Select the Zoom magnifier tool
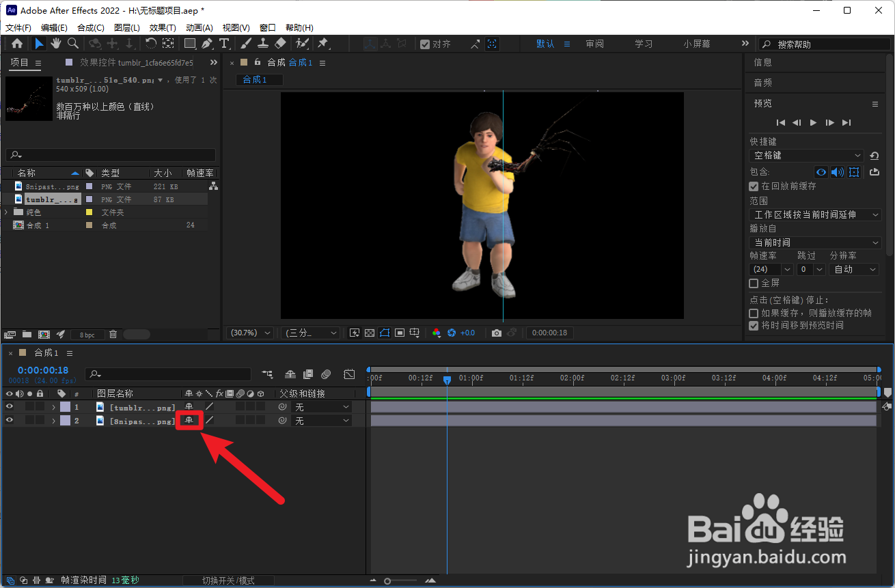This screenshot has height=588, width=895. pos(72,44)
